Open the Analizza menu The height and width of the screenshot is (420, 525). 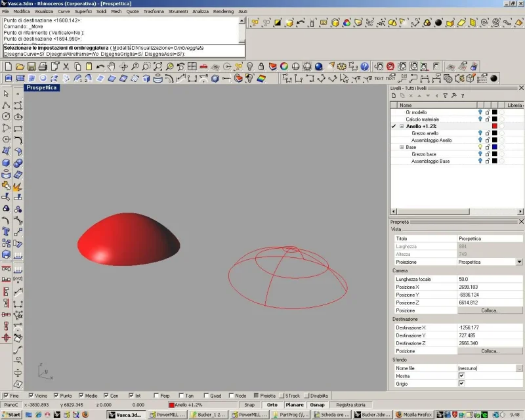200,11
